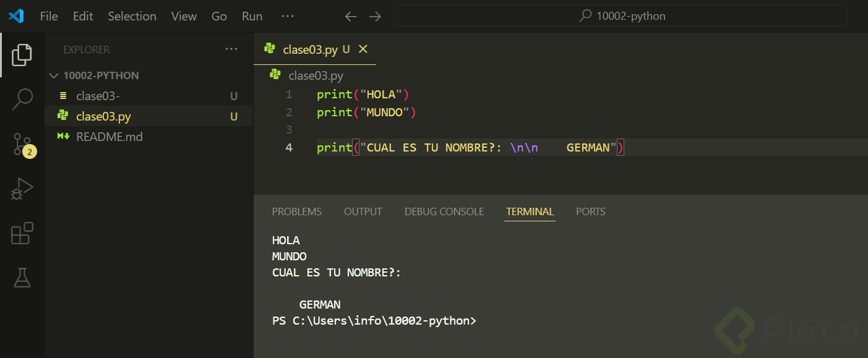
Task: Open the Explorer view in activity bar
Action: coord(22,55)
